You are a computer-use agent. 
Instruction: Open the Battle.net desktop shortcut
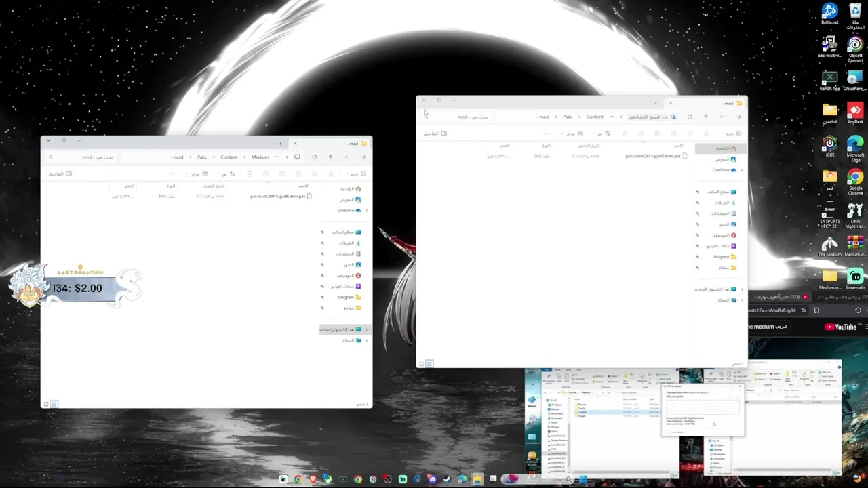(829, 14)
